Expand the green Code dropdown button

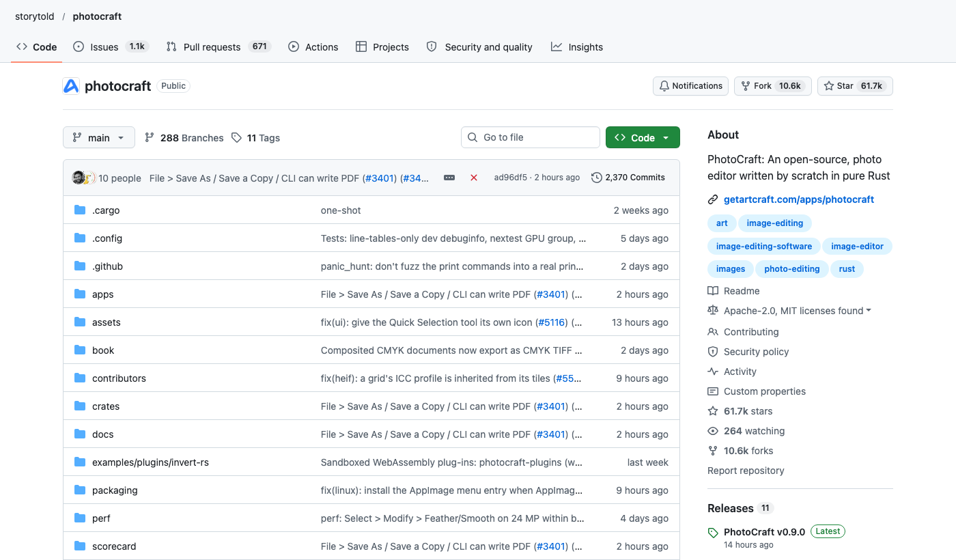(643, 137)
